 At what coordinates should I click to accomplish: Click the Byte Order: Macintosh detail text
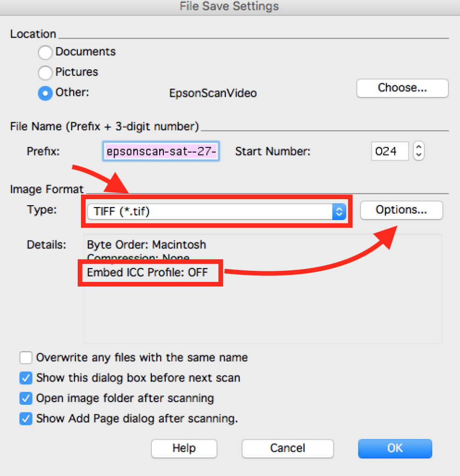coord(146,245)
